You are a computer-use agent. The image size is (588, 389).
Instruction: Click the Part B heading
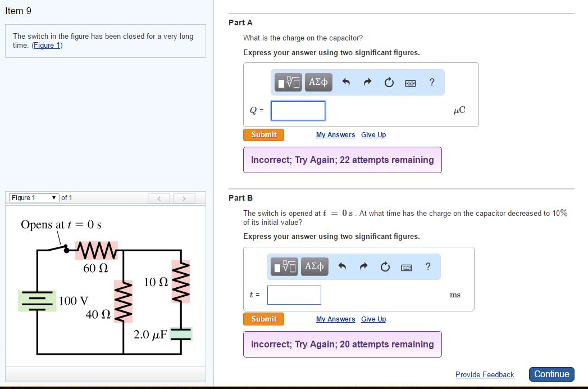[241, 198]
